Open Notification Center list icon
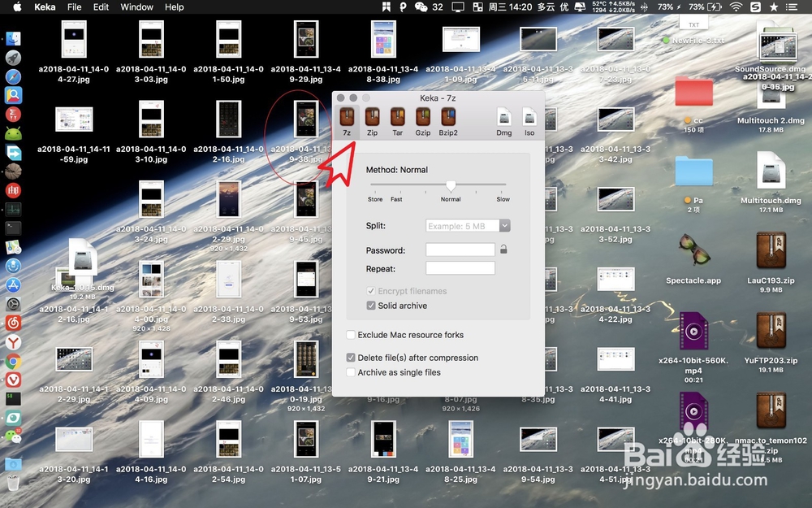 791,7
